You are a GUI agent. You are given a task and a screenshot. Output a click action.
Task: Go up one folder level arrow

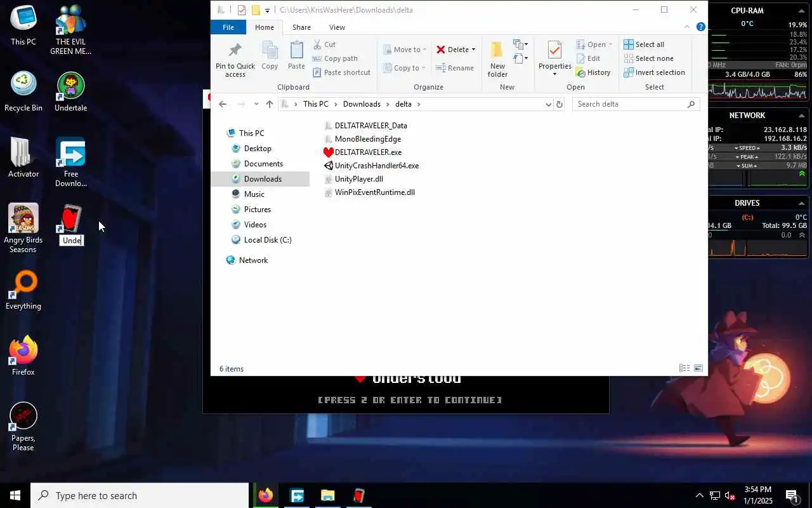pos(270,104)
